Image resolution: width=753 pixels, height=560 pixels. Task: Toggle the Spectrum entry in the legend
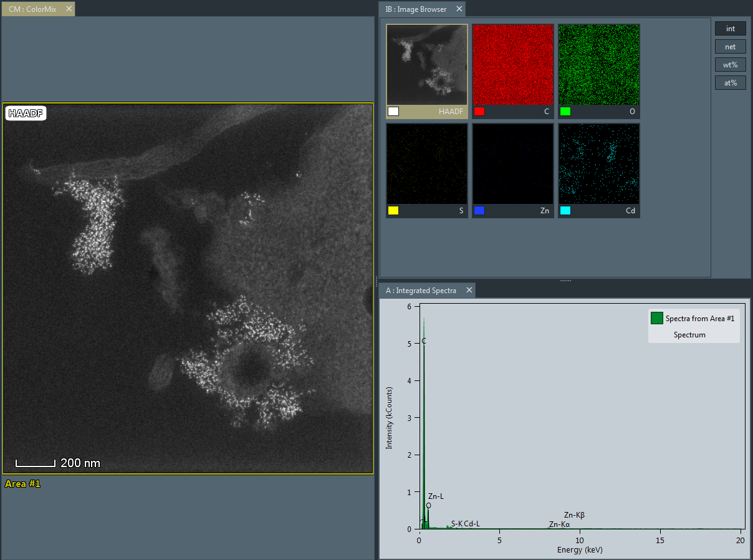(689, 335)
